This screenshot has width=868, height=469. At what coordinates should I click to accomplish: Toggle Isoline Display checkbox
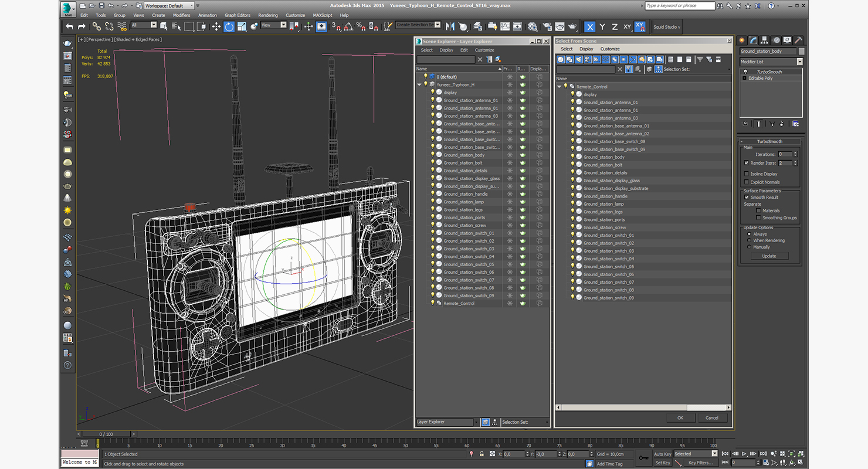point(746,174)
